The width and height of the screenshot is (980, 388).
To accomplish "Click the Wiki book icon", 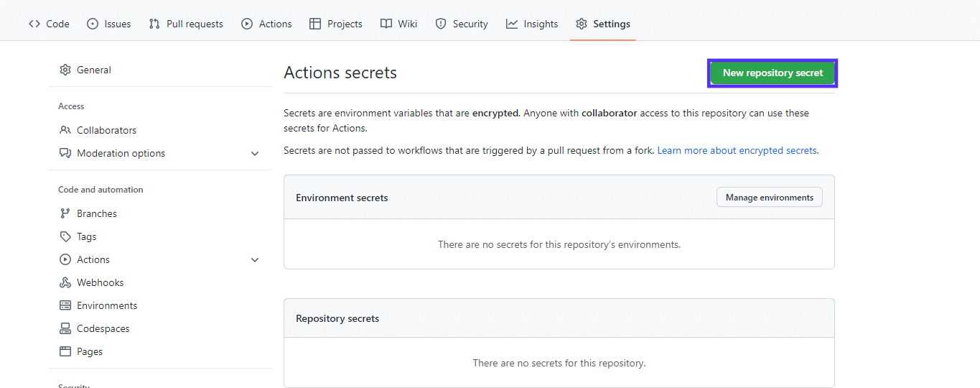I will click(386, 24).
